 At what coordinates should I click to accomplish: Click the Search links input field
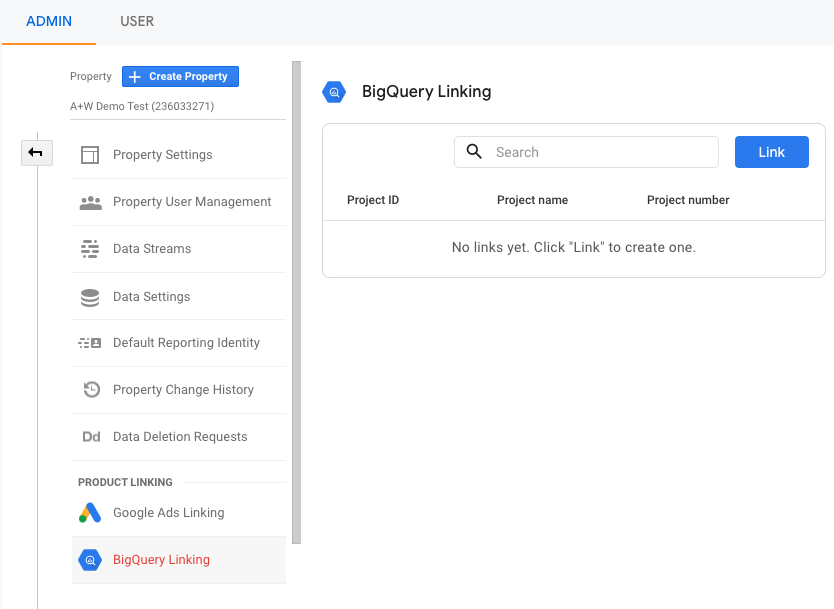point(586,152)
